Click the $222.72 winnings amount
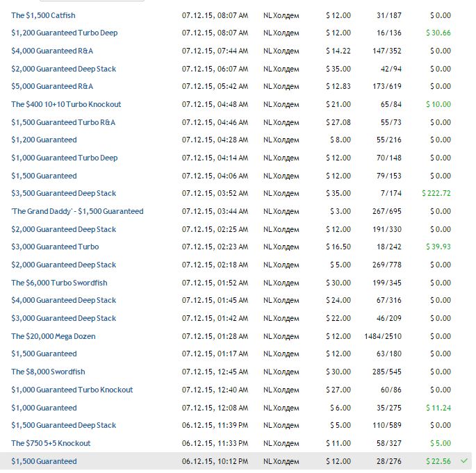The height and width of the screenshot is (473, 476). point(436,193)
